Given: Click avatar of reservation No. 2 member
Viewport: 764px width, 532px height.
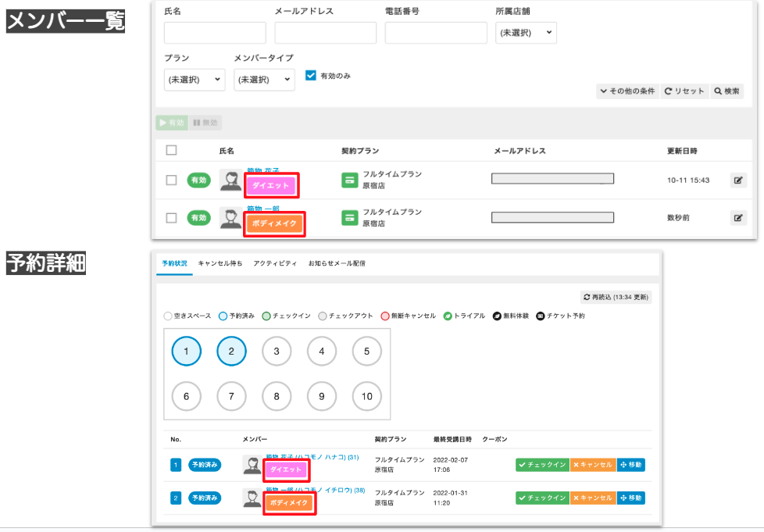Looking at the screenshot, I should coord(252,498).
